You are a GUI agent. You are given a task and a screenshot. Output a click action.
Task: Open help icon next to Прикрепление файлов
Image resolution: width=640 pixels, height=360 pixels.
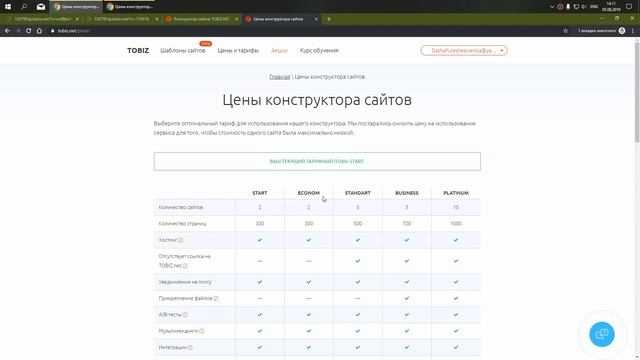click(216, 298)
